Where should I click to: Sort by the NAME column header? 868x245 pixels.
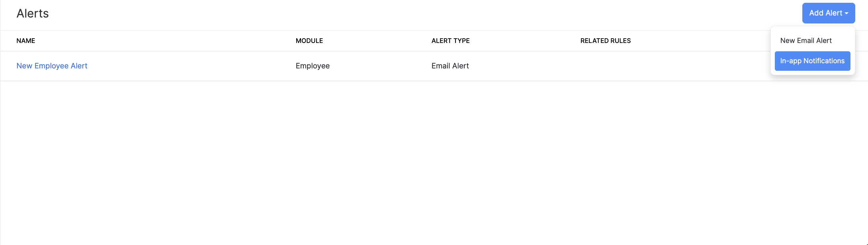pos(26,41)
